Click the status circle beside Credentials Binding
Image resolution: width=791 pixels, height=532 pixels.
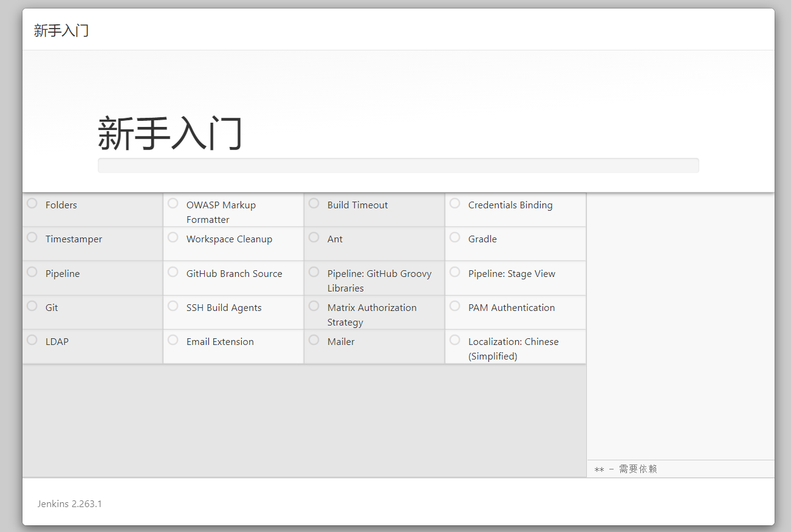(455, 203)
